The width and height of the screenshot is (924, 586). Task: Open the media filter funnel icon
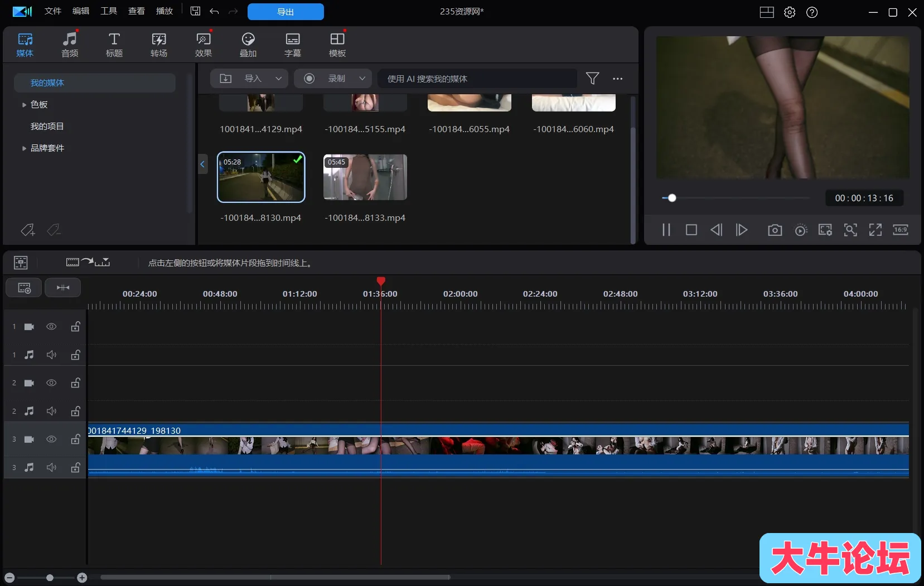(593, 79)
